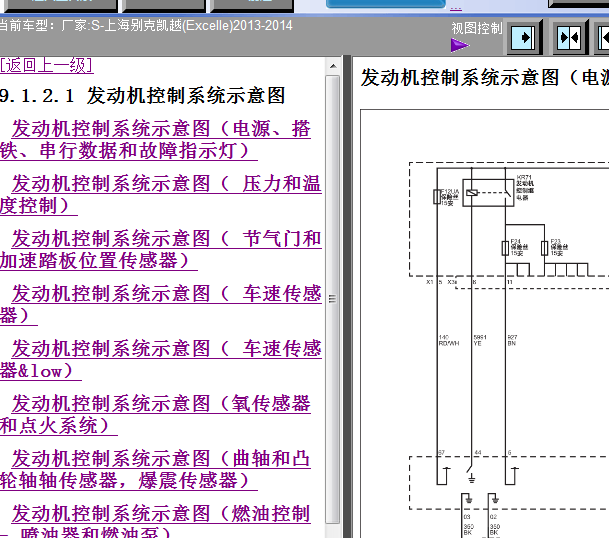
Task: Click the 返回上一级 link
Action: 47,65
